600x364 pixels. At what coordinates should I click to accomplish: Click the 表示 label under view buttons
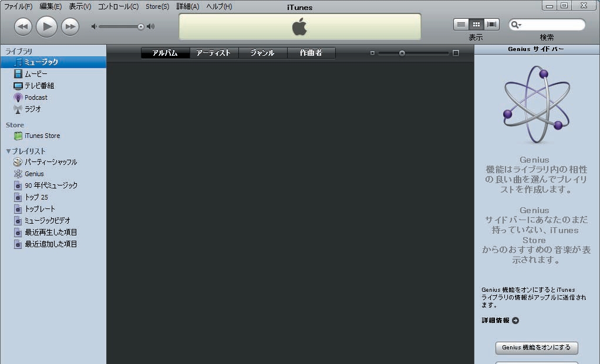[476, 38]
